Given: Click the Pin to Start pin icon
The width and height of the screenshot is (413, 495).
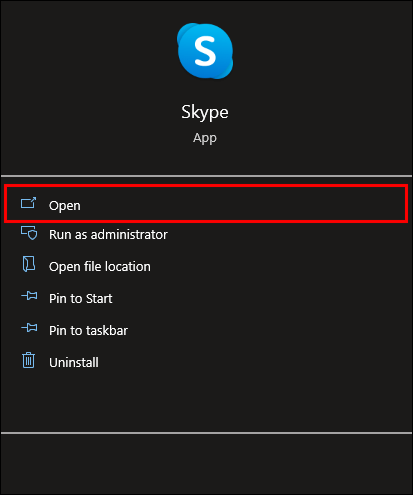Looking at the screenshot, I should pyautogui.click(x=29, y=296).
